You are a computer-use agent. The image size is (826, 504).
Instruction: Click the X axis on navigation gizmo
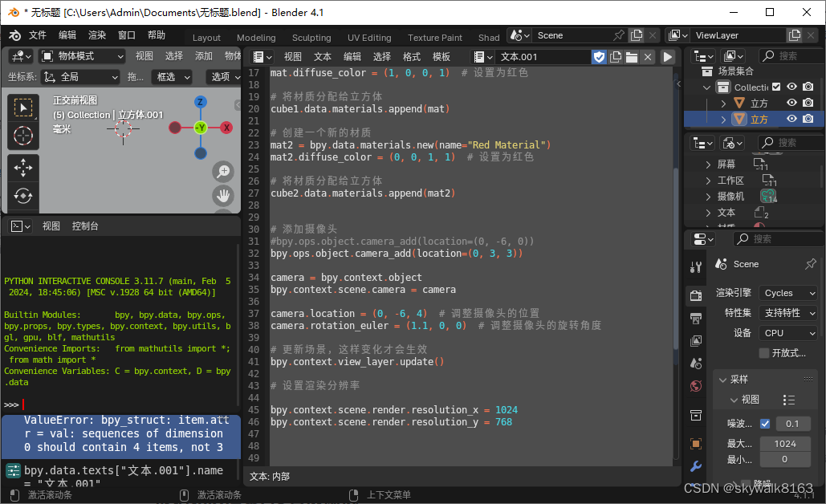coord(226,128)
